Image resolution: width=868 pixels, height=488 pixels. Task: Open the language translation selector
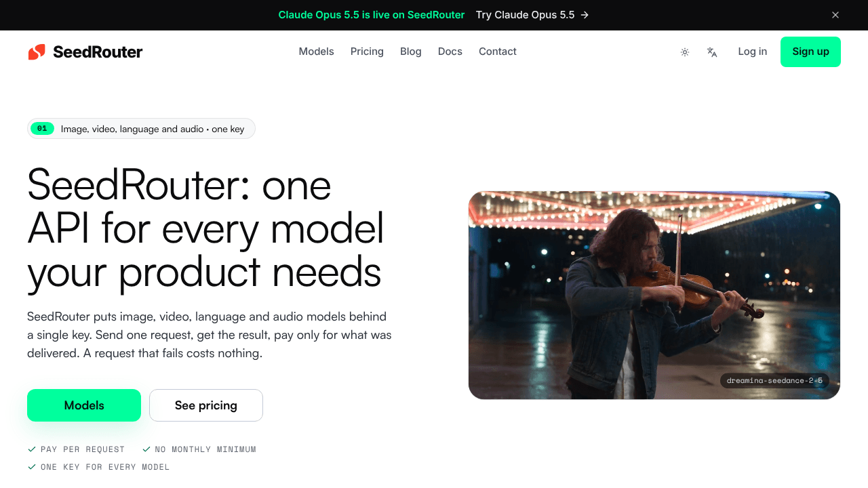click(712, 52)
